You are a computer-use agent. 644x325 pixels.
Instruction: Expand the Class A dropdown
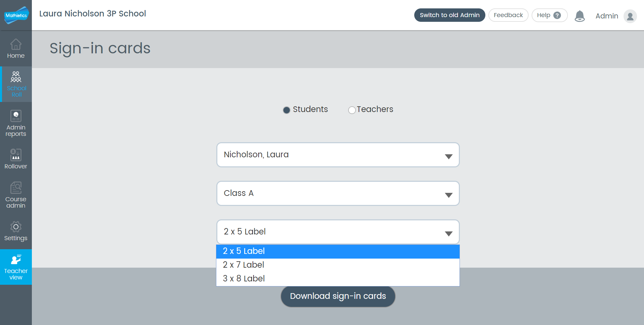pos(338,193)
